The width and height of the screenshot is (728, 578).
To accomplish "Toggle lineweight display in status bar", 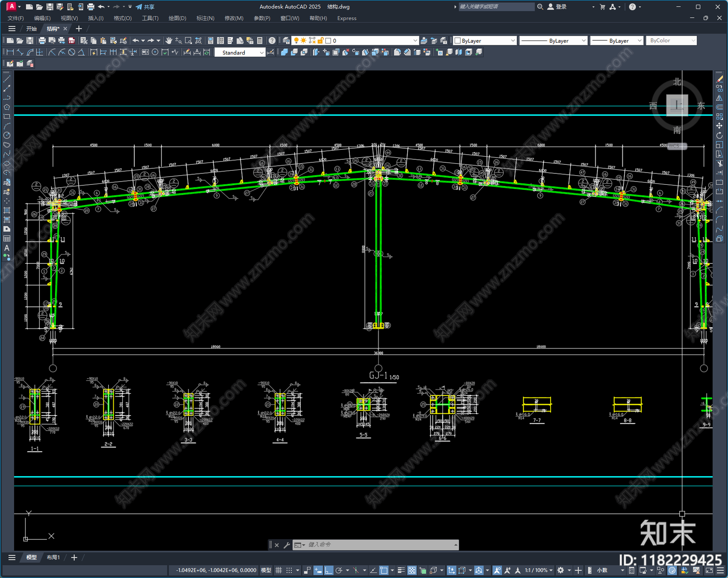I will tap(401, 570).
